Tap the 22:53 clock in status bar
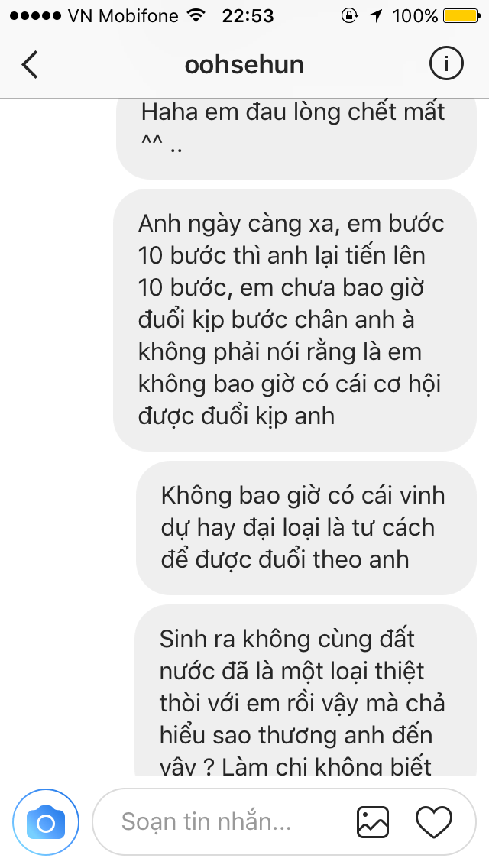This screenshot has height=868, width=489. (x=248, y=16)
